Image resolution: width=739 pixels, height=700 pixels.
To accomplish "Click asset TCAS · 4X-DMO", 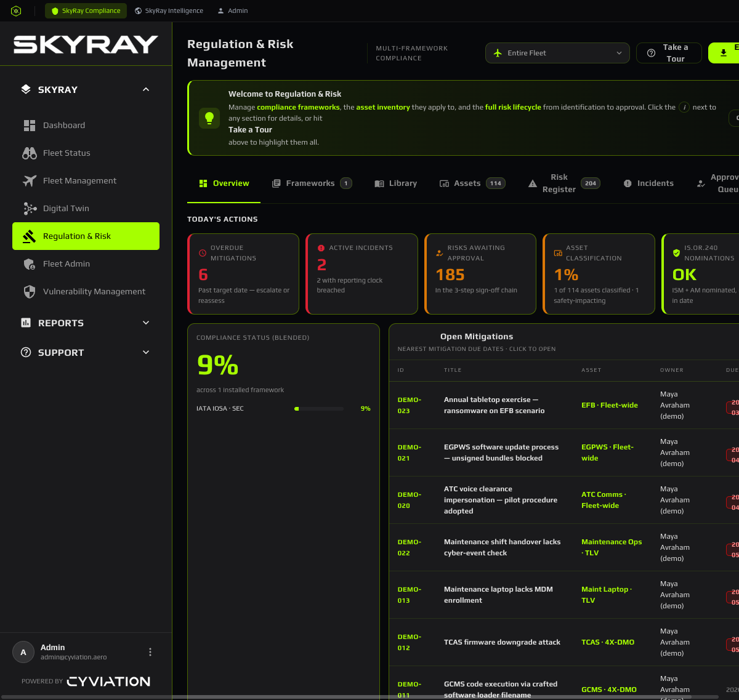I will click(608, 642).
